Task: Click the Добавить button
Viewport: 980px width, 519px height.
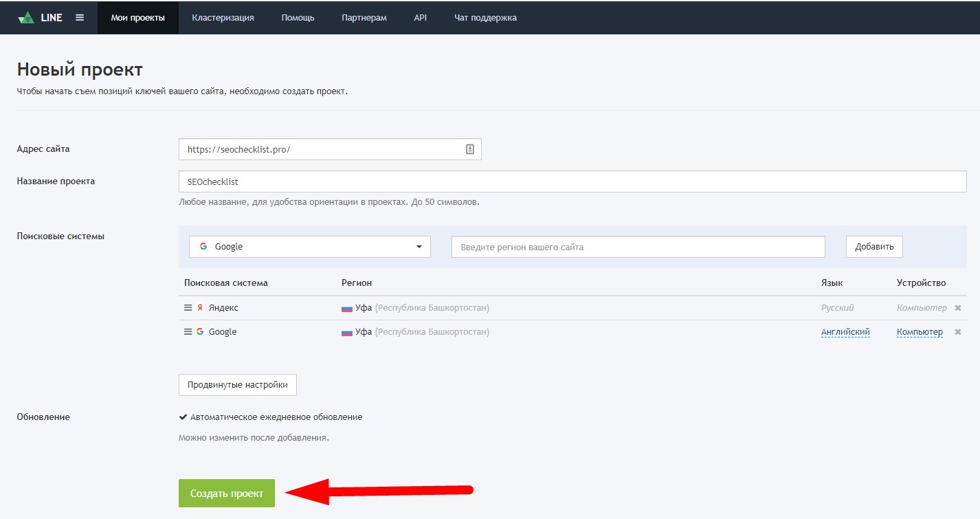Action: (874, 247)
